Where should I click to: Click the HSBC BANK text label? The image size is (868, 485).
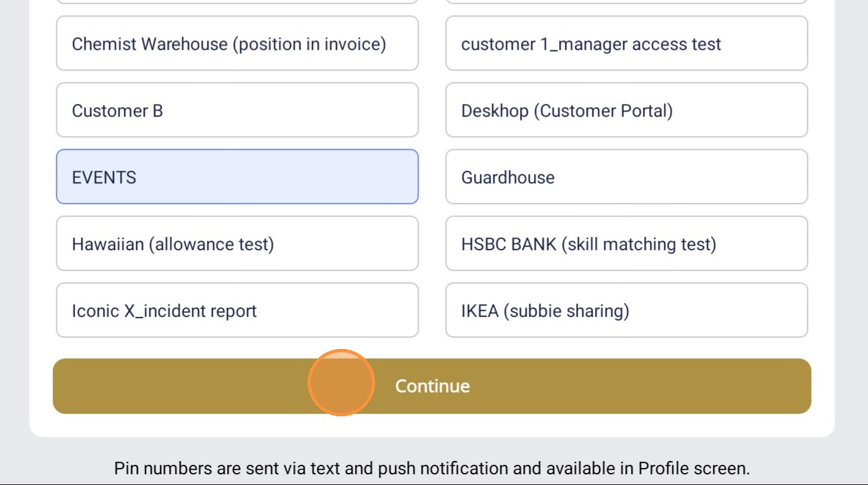click(510, 244)
